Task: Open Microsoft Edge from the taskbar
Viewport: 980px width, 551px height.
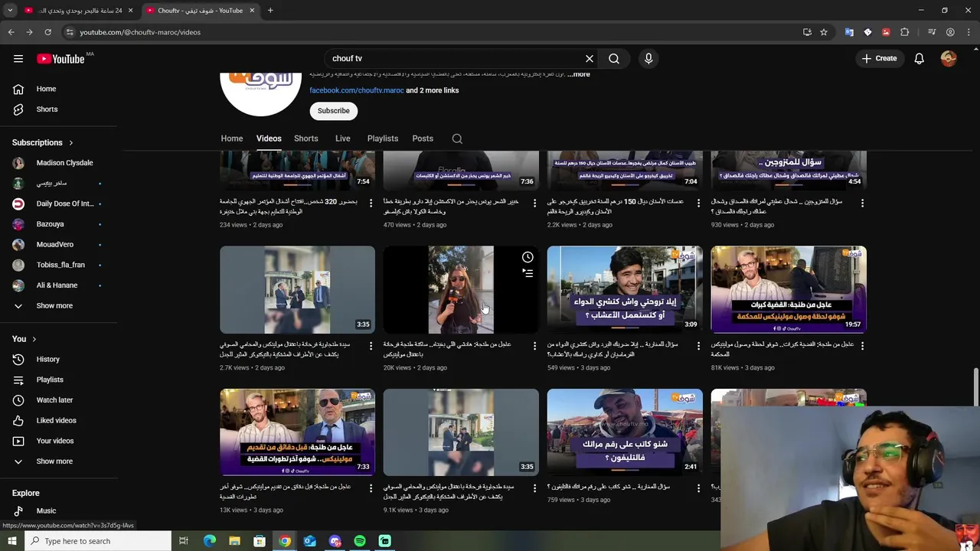Action: pyautogui.click(x=209, y=541)
